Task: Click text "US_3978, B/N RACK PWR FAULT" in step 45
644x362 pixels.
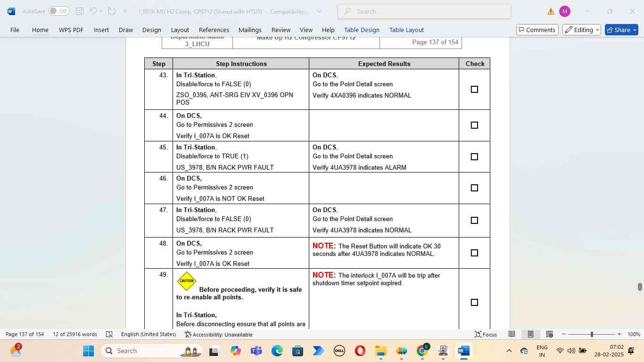Action: pyautogui.click(x=225, y=167)
